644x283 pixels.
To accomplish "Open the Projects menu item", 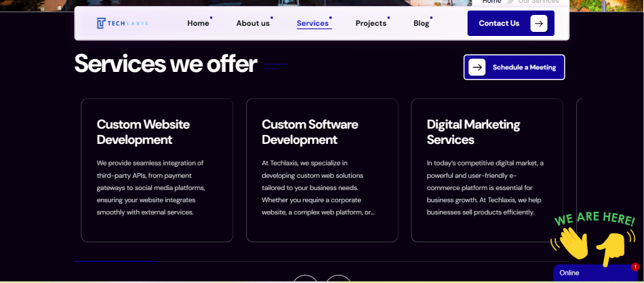I will coord(371,23).
